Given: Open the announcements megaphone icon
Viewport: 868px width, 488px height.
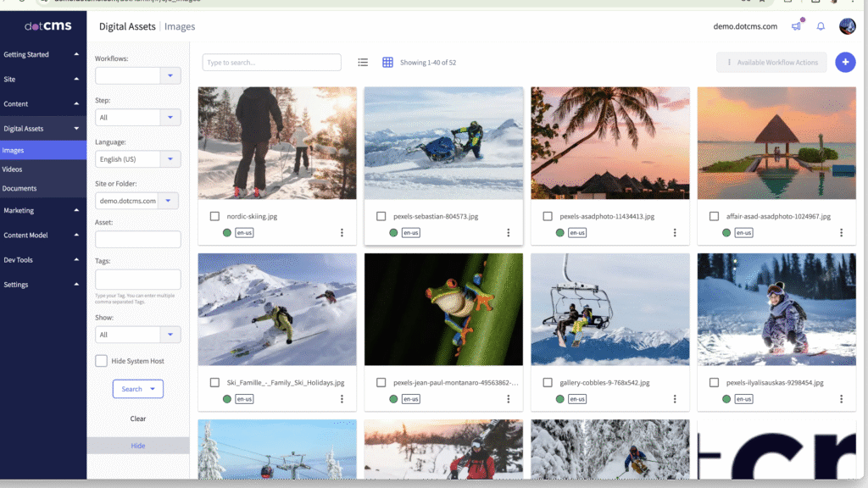Looking at the screenshot, I should [797, 26].
